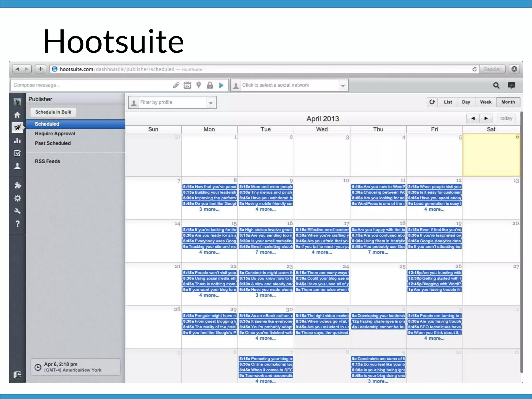Expand the social network selector arrow

[x=343, y=85]
